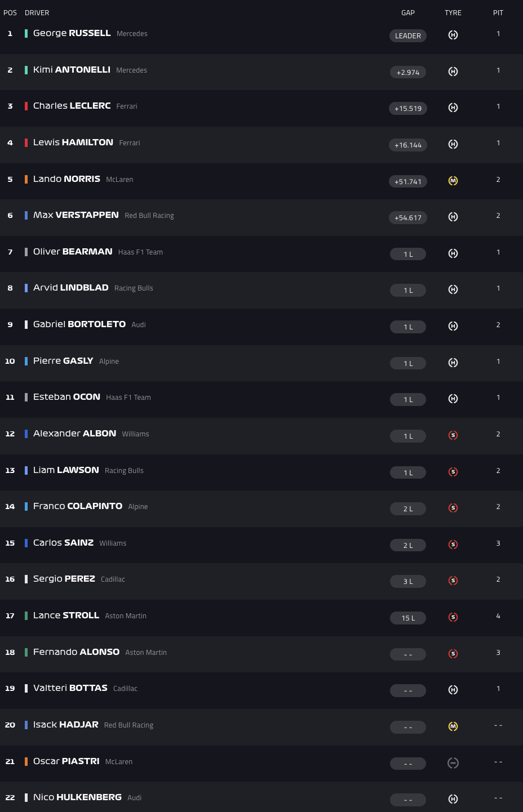Click McLaren orange team color bar by Norris

pos(26,179)
